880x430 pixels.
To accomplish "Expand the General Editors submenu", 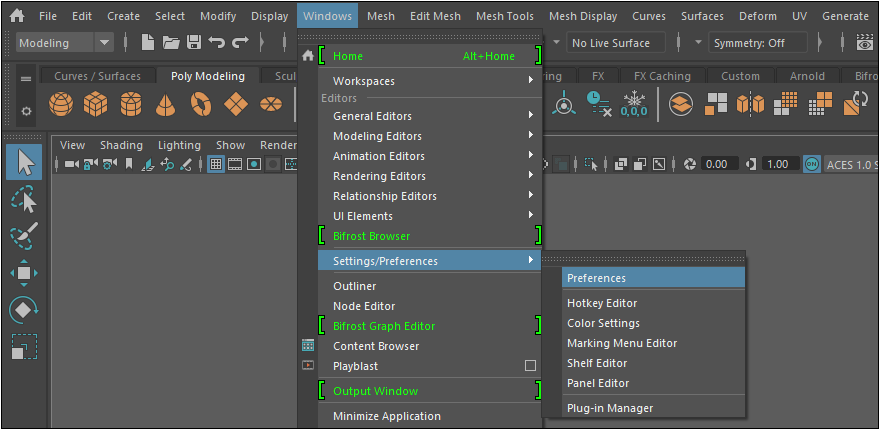I will (x=430, y=116).
